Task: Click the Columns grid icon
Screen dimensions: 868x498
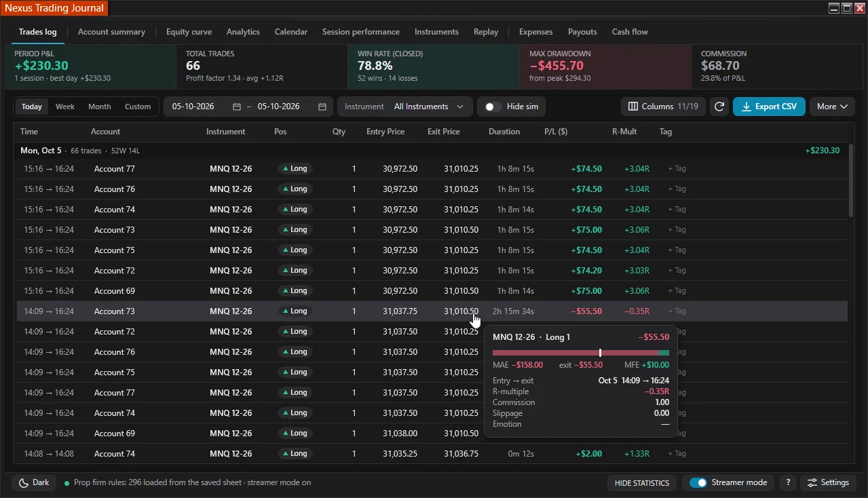Action: click(x=633, y=107)
